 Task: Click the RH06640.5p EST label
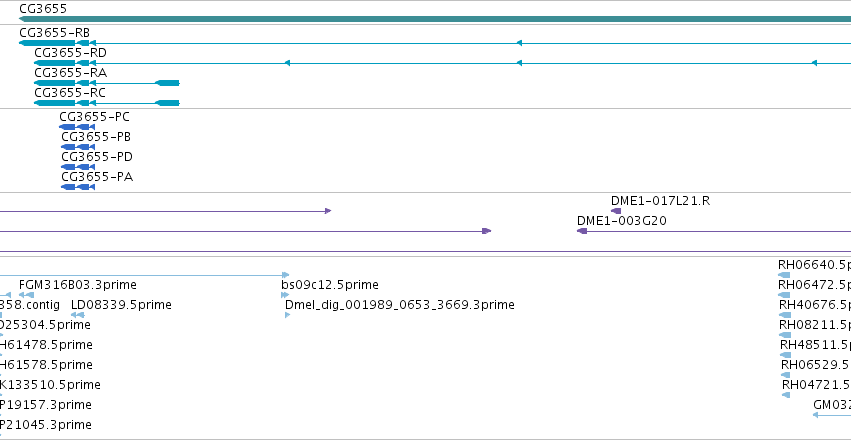tap(814, 265)
